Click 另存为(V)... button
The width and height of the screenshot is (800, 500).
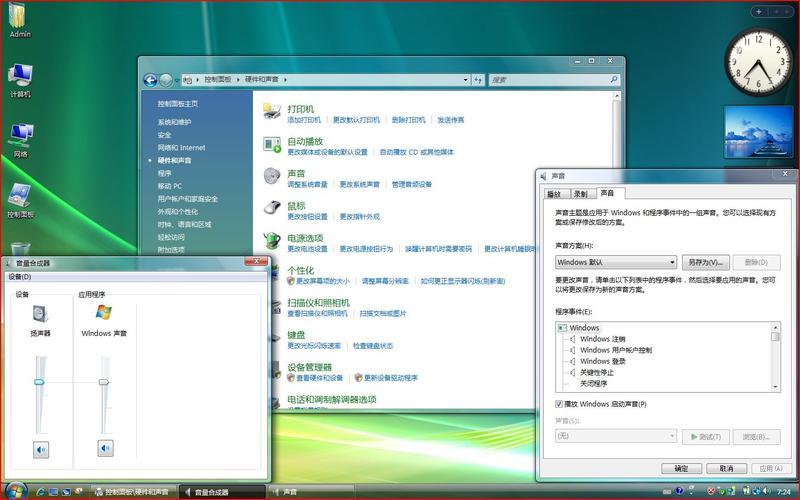pos(706,262)
